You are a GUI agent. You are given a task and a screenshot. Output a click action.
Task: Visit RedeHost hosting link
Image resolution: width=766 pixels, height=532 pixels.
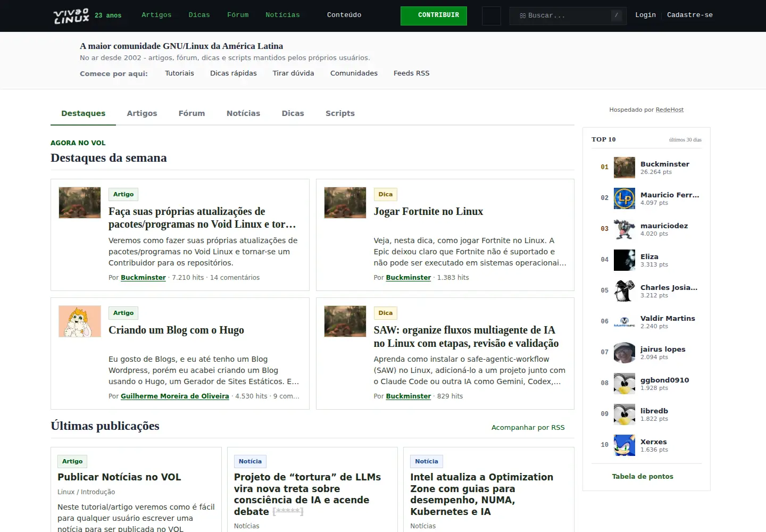[670, 110]
